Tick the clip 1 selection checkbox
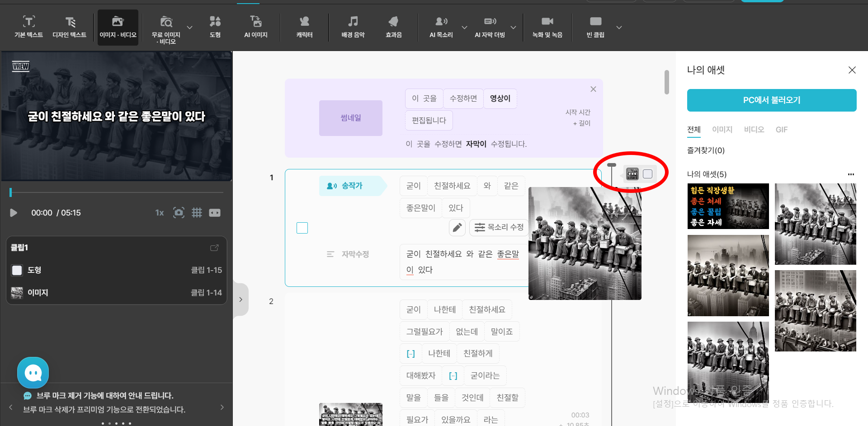The width and height of the screenshot is (868, 426). [x=302, y=228]
